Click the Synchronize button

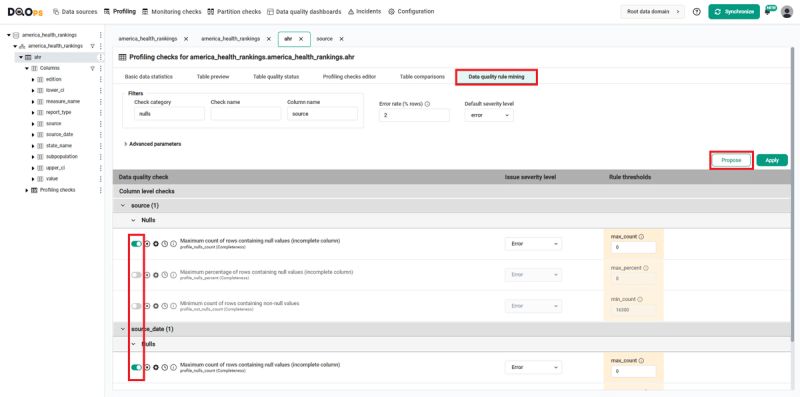pos(734,12)
